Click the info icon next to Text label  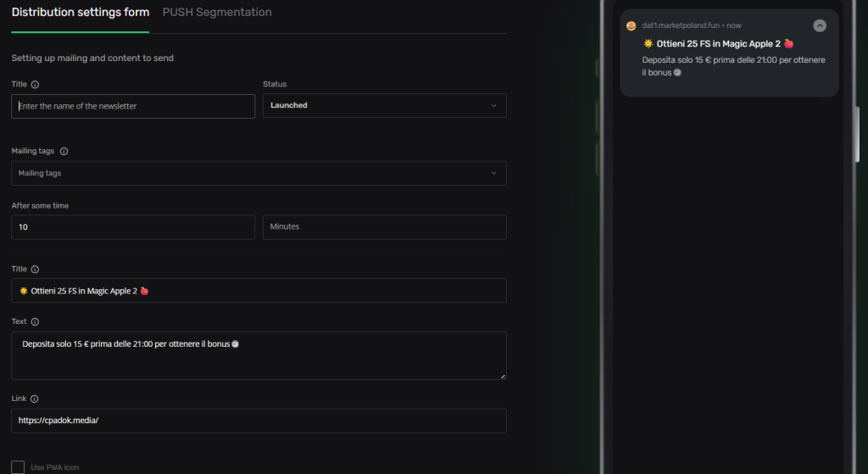(35, 321)
